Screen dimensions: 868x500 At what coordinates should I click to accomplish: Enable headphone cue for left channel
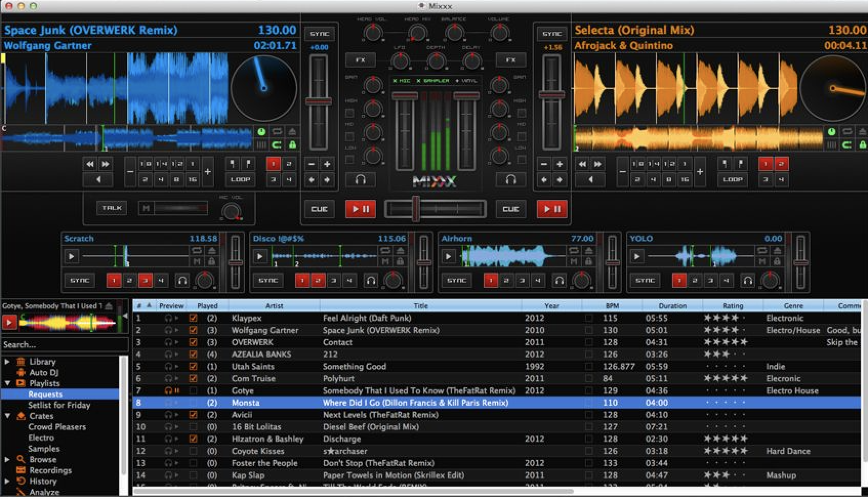click(360, 180)
